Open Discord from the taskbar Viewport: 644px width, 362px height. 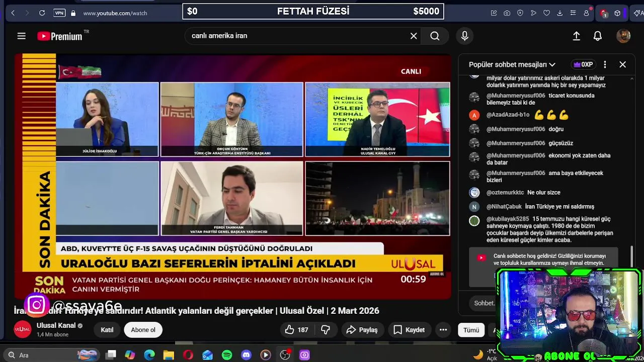(246, 355)
